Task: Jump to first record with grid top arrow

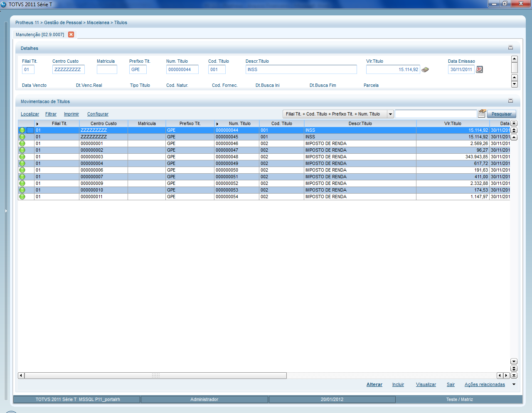Action: (514, 123)
